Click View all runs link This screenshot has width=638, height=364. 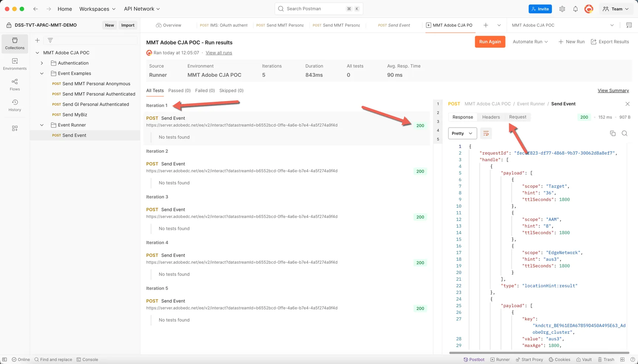coord(219,53)
